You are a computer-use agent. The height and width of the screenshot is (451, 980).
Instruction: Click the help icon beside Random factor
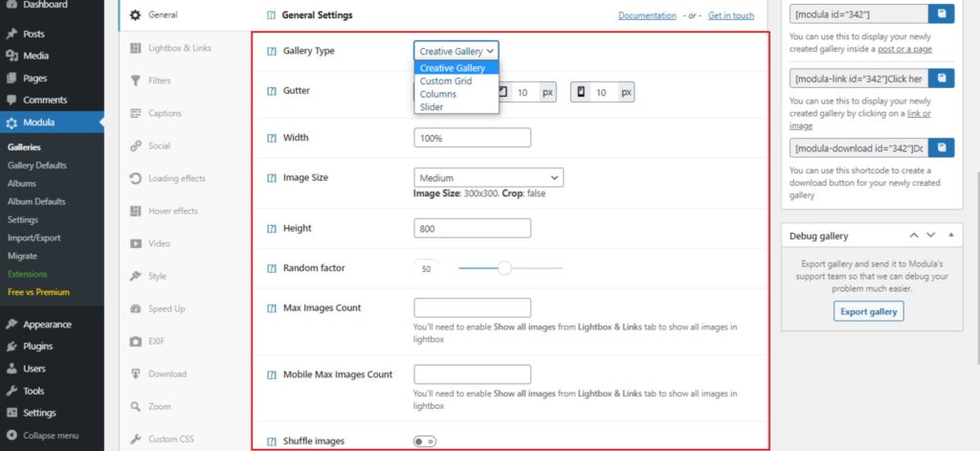click(x=271, y=268)
